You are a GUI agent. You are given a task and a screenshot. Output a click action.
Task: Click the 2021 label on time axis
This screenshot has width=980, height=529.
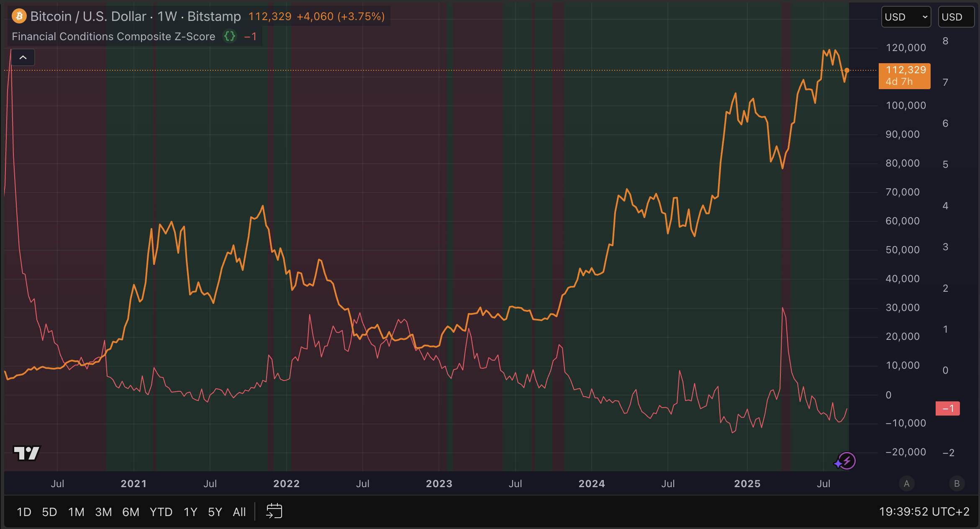[134, 484]
